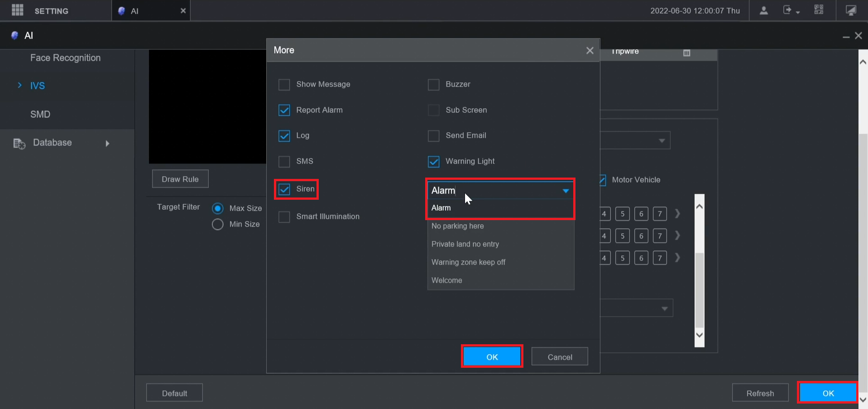Click the AI page scrollbar down arrow

coord(863,399)
